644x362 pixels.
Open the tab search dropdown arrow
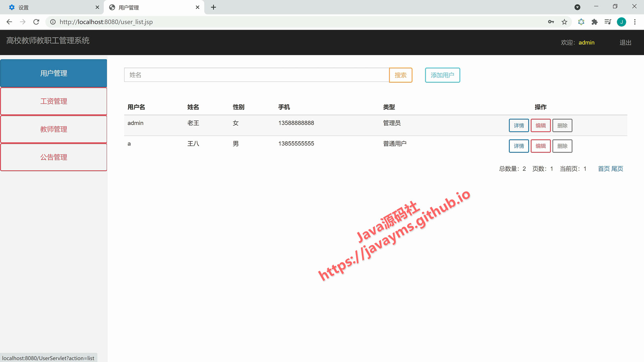(577, 7)
